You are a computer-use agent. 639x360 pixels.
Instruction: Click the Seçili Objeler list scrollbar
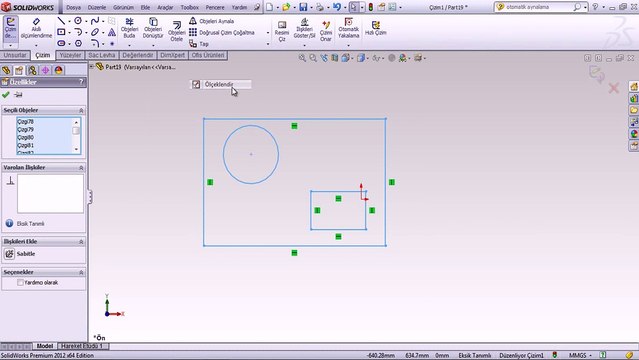pos(76,136)
